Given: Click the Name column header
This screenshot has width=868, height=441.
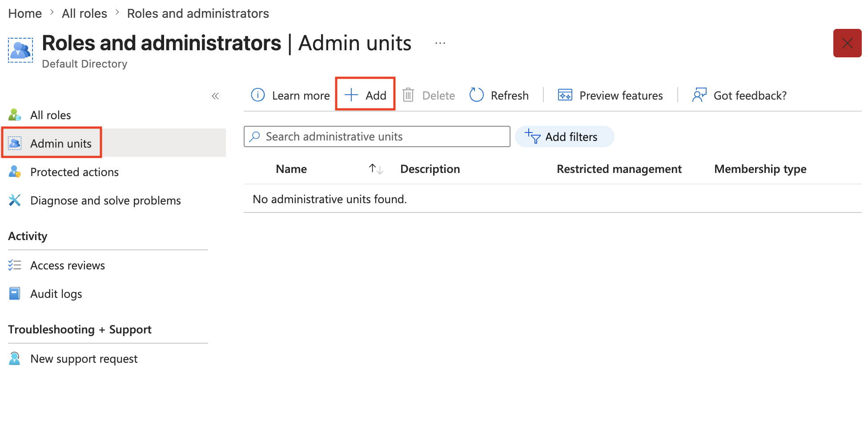Looking at the screenshot, I should (291, 169).
